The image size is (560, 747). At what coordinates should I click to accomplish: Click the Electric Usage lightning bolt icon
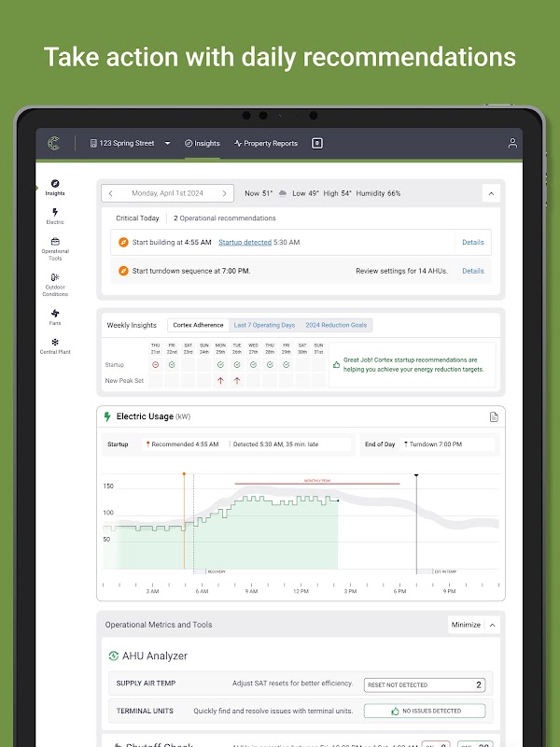[x=107, y=416]
